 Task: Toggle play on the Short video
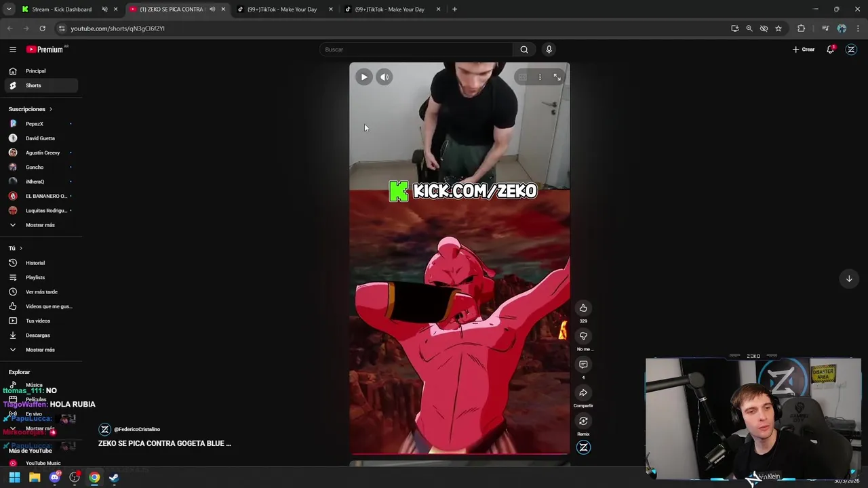point(364,77)
